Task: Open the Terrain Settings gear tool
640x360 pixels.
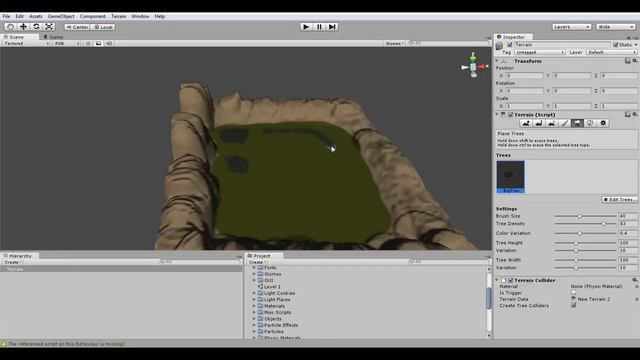Action: [603, 123]
